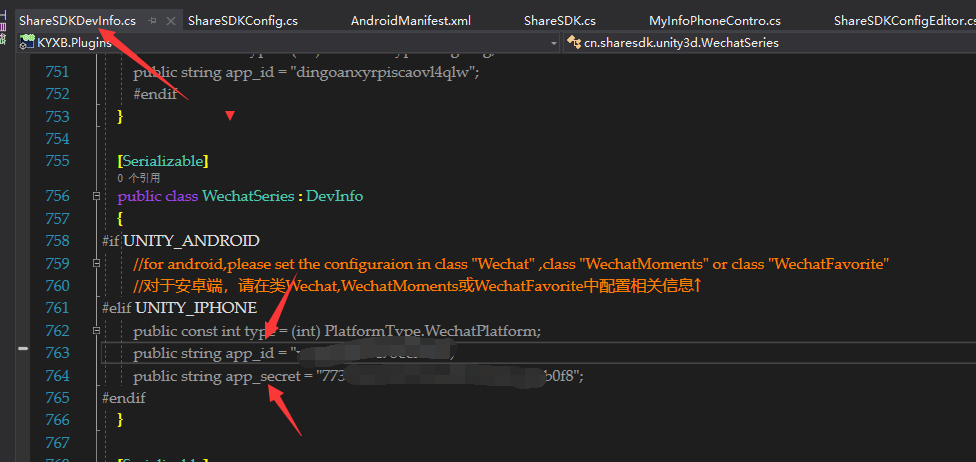Screen dimensions: 976x462
Task: Close the ShareSDKDevInfo.cs tab
Action: [172, 21]
